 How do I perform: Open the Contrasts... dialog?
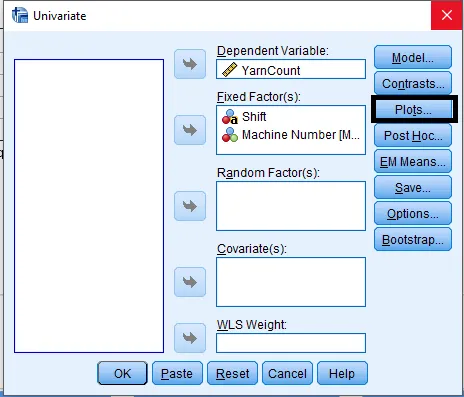coord(413,83)
